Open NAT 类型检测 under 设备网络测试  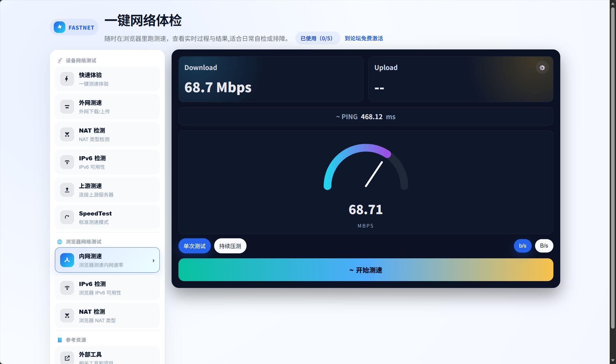coord(107,135)
